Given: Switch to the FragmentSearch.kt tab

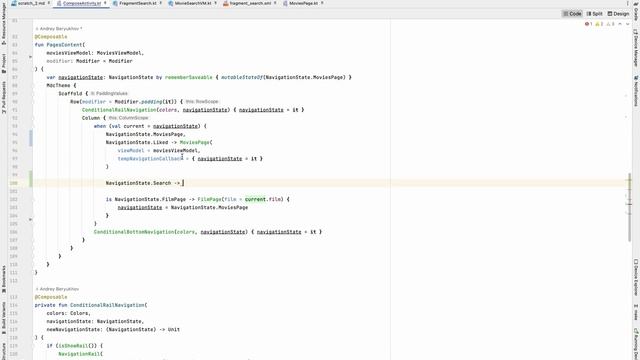Looking at the screenshot, I should tap(137, 3).
